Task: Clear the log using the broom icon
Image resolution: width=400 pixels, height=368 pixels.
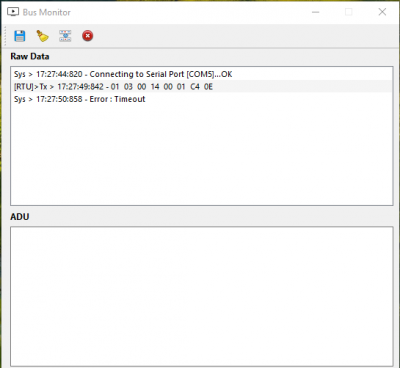Action: pyautogui.click(x=42, y=36)
